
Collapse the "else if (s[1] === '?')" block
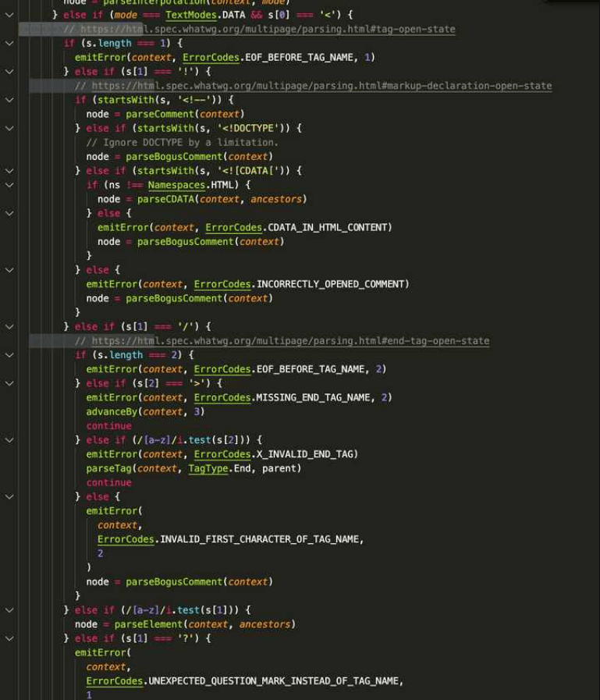pos(9,639)
